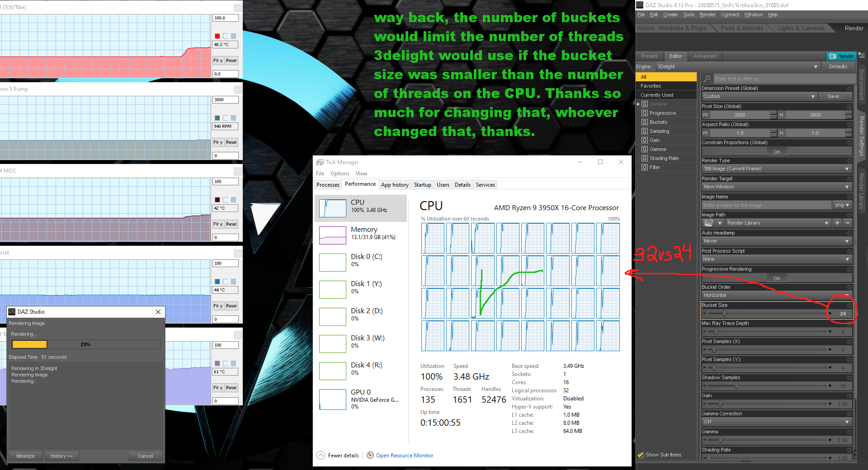This screenshot has width=868, height=470.
Task: Open the Render Library image path dropdown
Action: coord(778,223)
